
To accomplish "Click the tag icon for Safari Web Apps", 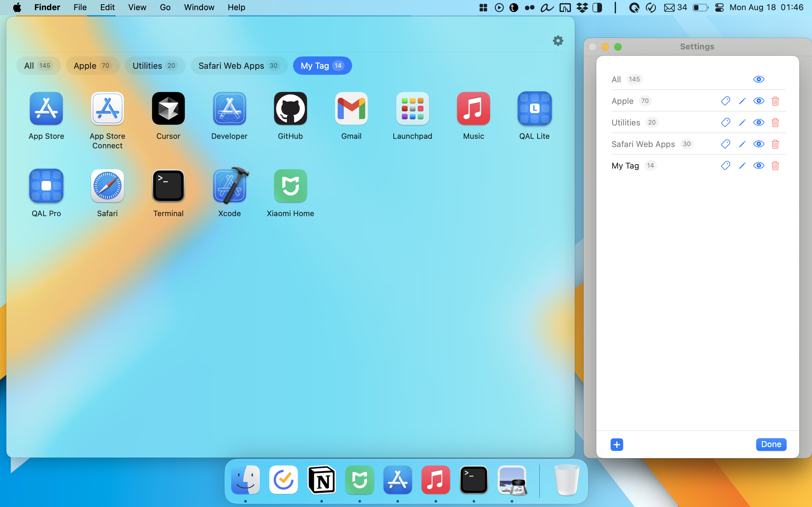I will pos(725,144).
